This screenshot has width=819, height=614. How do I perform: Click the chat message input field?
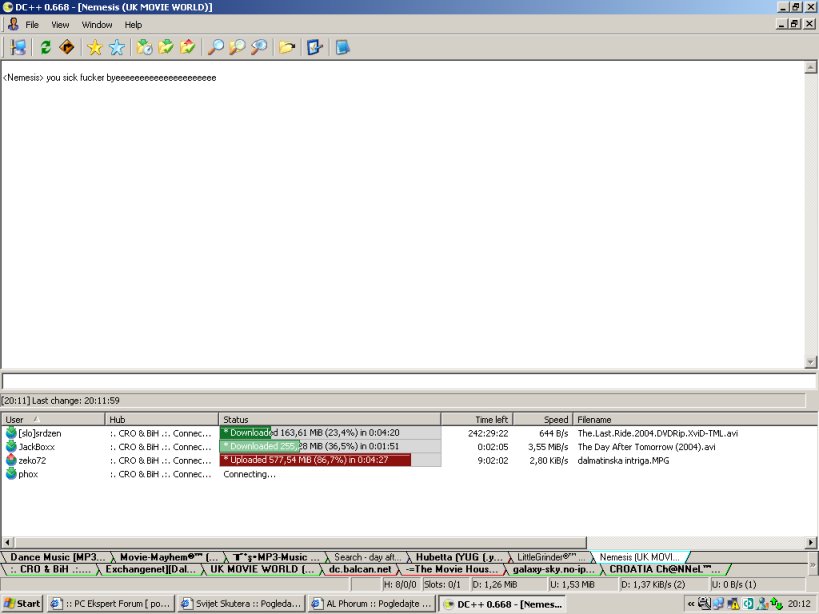[408, 381]
